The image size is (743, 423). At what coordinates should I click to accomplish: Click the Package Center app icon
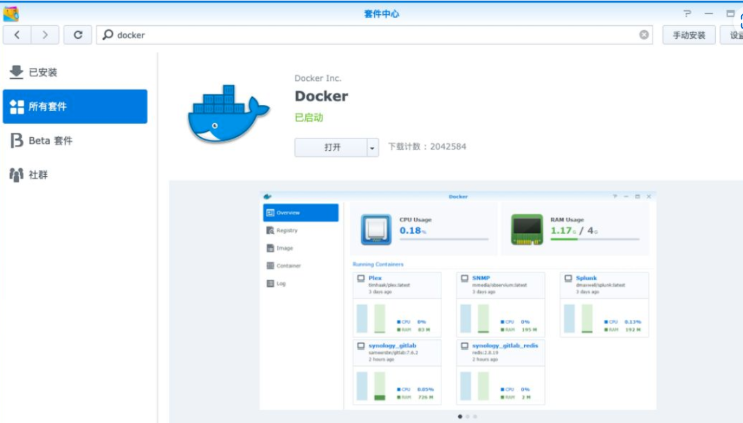pyautogui.click(x=11, y=14)
